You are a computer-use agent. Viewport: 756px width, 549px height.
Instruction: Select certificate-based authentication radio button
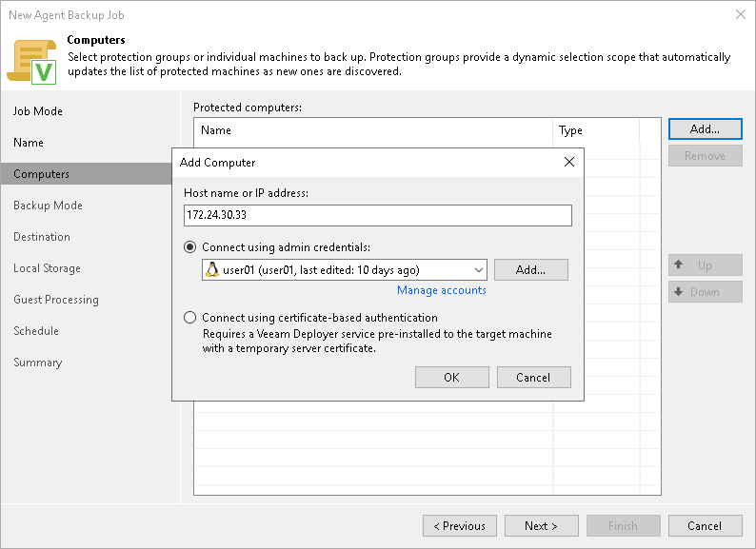click(190, 318)
